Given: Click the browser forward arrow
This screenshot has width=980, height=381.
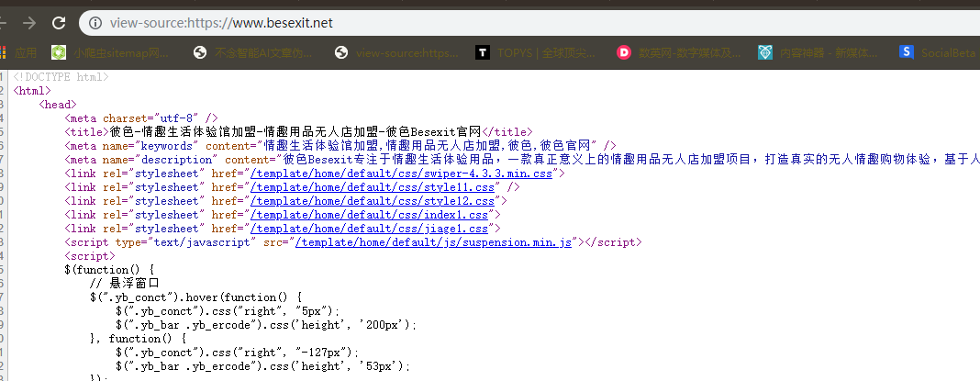Looking at the screenshot, I should (x=29, y=23).
